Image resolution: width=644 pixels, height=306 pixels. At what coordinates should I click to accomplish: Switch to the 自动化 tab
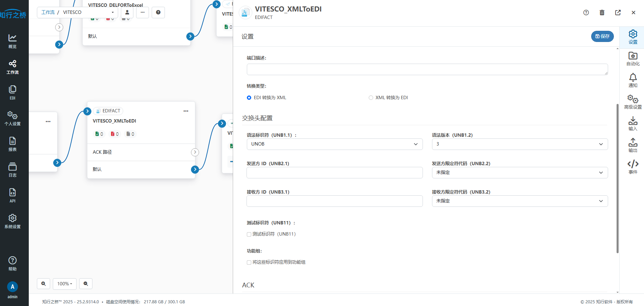[x=632, y=59]
